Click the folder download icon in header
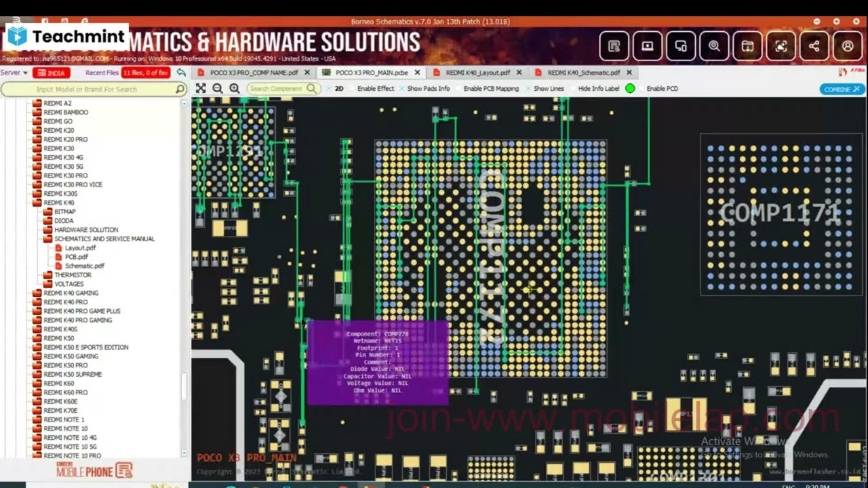This screenshot has width=868, height=488. 747,46
